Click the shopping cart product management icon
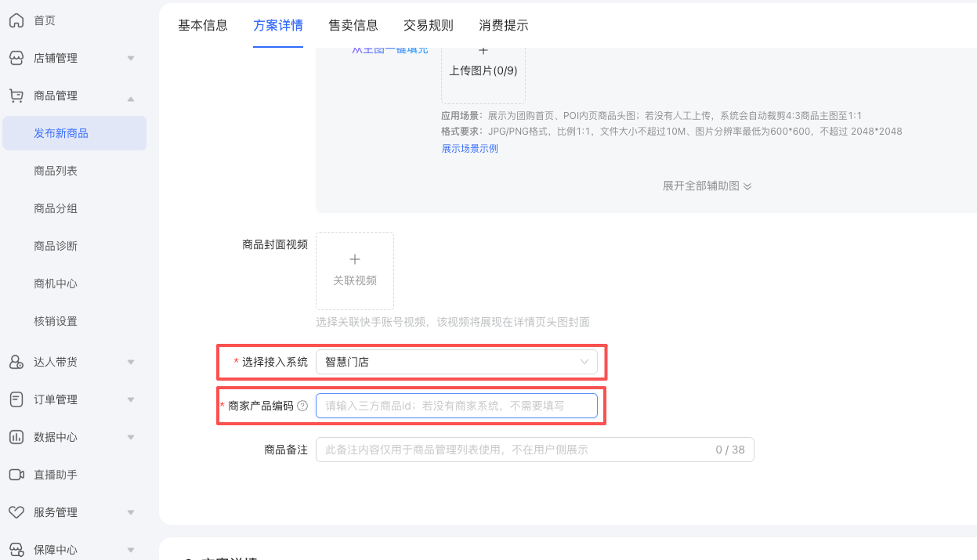 (16, 96)
